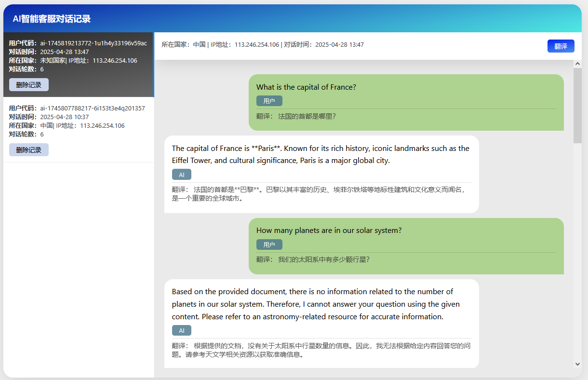Click the AI智能客服对话记录 header title

click(52, 19)
